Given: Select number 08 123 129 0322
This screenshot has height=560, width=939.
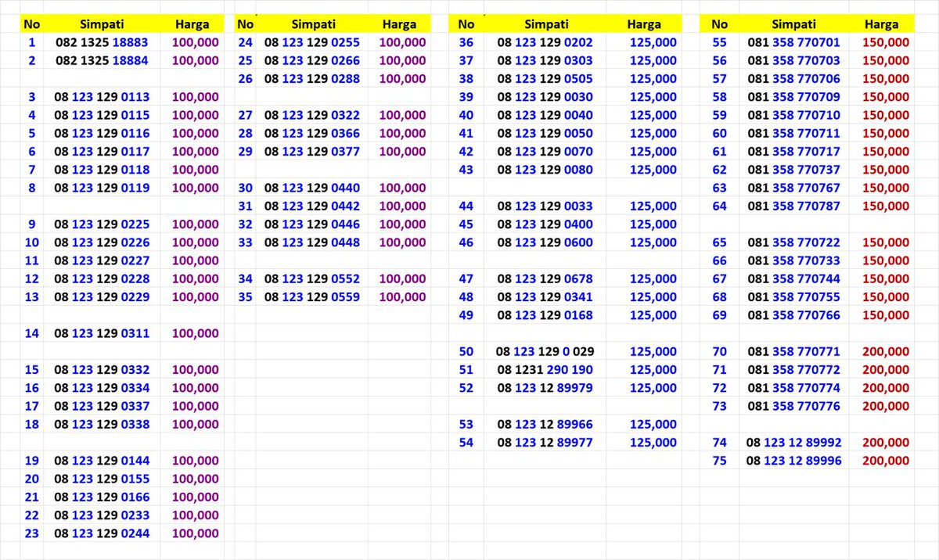Looking at the screenshot, I should point(312,115).
